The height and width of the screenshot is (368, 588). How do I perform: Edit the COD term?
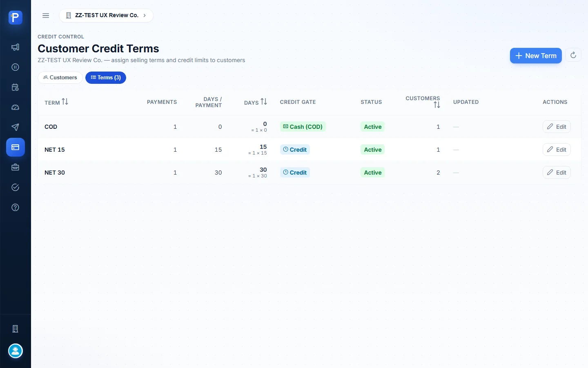[557, 127]
